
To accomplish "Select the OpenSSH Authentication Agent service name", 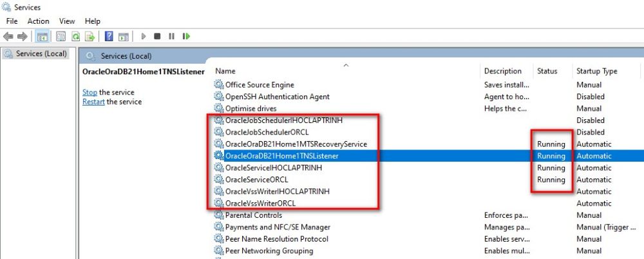I will (277, 97).
